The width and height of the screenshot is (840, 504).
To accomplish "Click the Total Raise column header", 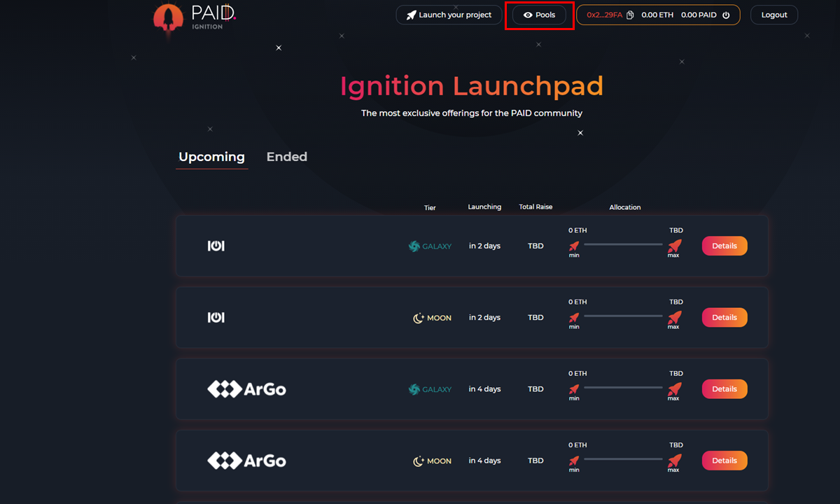I will pyautogui.click(x=535, y=207).
